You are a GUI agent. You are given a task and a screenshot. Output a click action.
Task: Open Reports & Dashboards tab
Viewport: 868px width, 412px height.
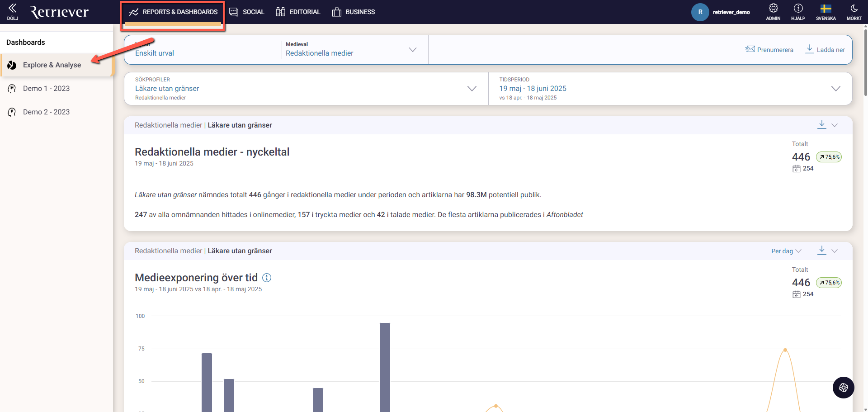coord(173,12)
